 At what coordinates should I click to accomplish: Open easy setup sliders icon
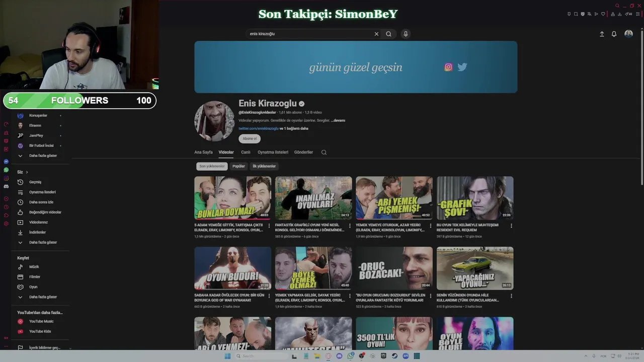638,14
